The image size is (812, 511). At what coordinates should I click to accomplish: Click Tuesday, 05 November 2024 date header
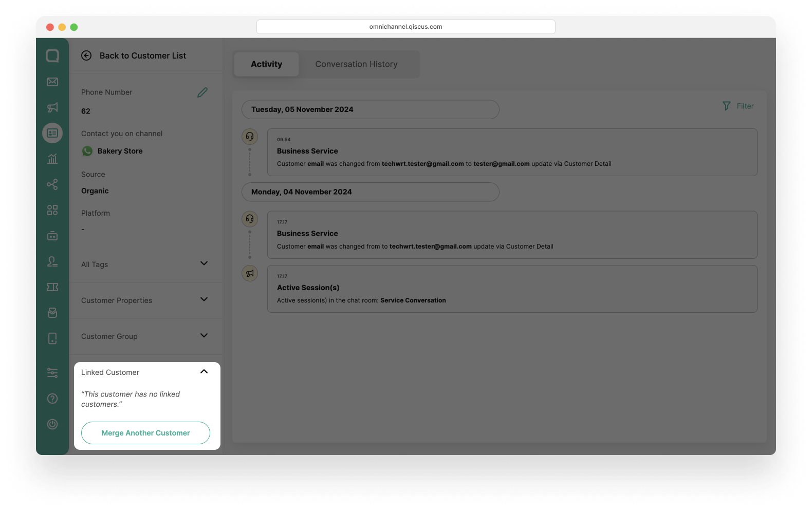[x=370, y=109]
